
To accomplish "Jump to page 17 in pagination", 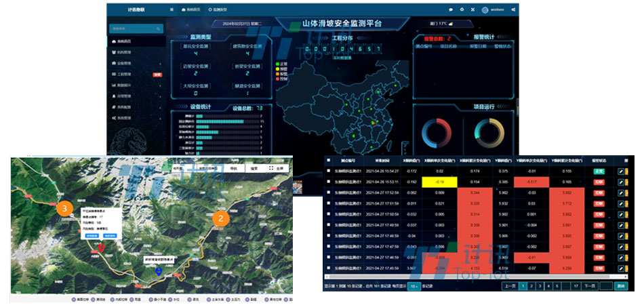I will pos(576,286).
